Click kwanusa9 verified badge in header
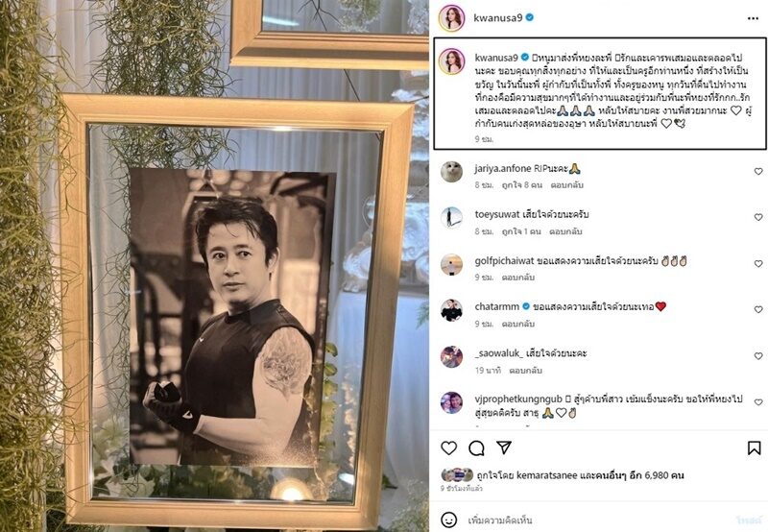768x532 pixels. tap(530, 17)
